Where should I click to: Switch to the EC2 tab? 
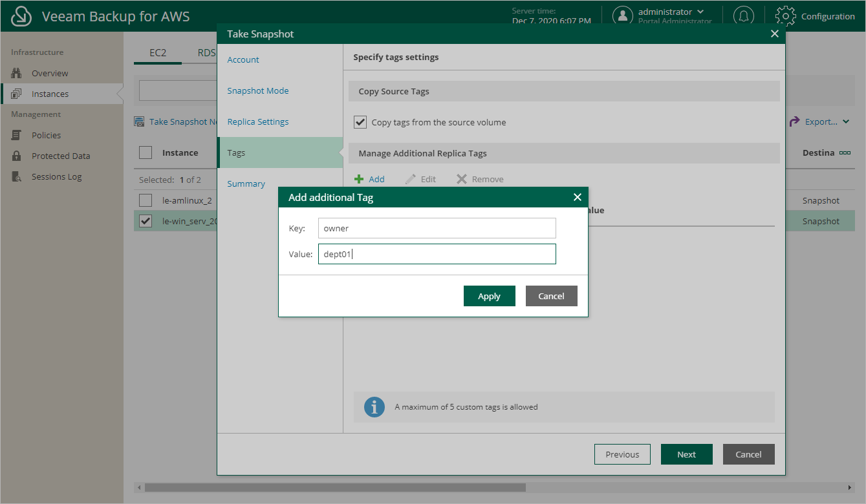point(158,53)
